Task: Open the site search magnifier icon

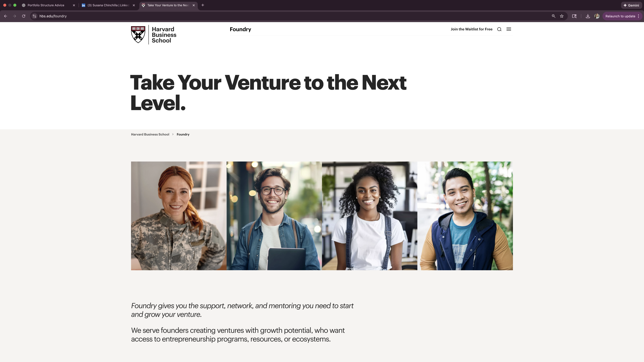Action: tap(499, 29)
